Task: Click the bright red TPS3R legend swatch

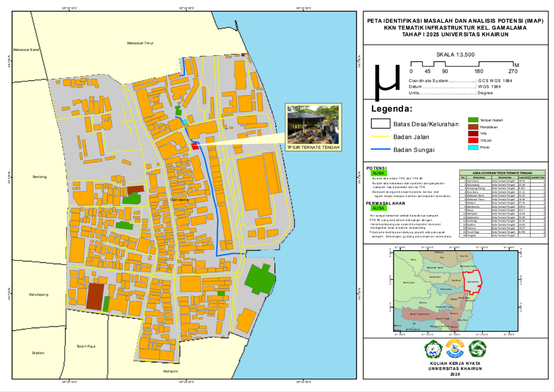Action: 473,140
